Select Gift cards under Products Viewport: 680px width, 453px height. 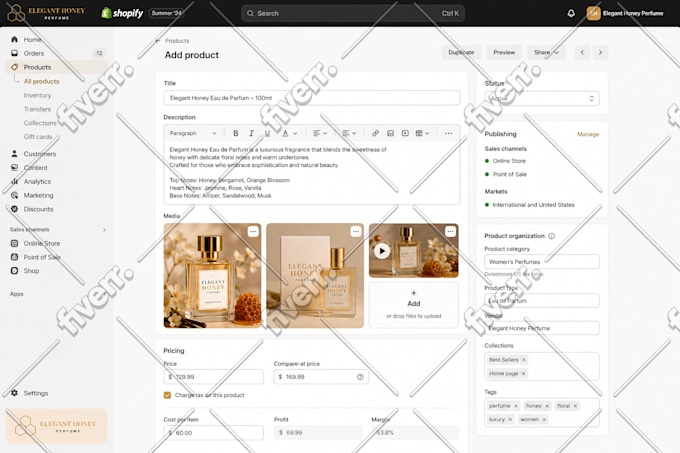coord(38,137)
